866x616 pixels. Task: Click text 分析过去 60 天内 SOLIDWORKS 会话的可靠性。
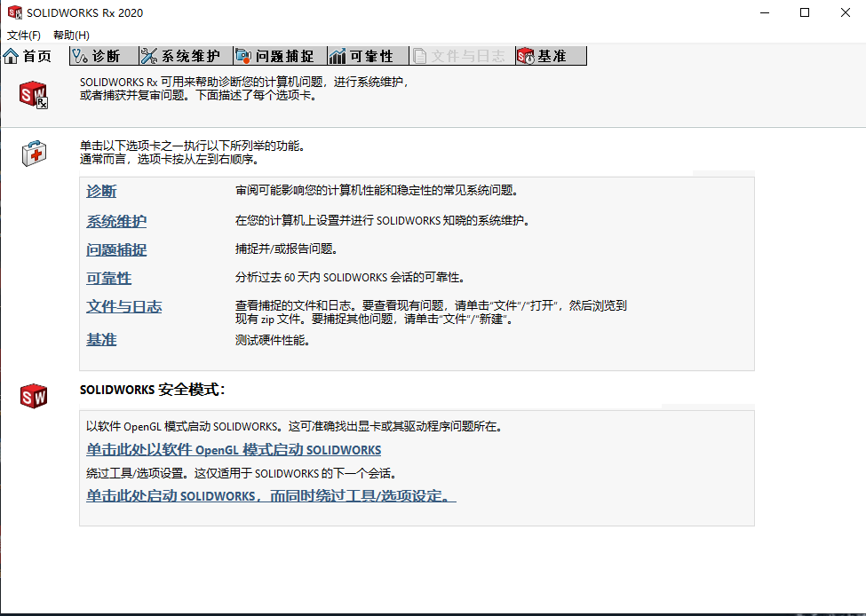point(351,277)
